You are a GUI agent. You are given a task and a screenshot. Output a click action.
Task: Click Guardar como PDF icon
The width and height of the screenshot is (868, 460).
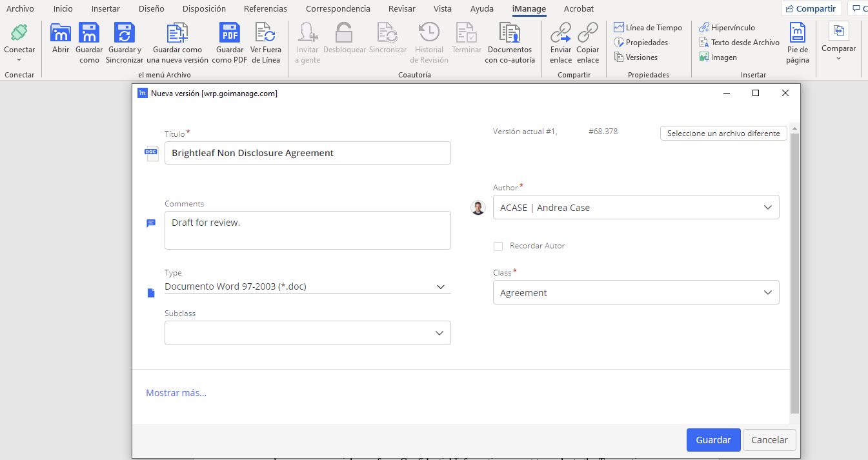(230, 33)
